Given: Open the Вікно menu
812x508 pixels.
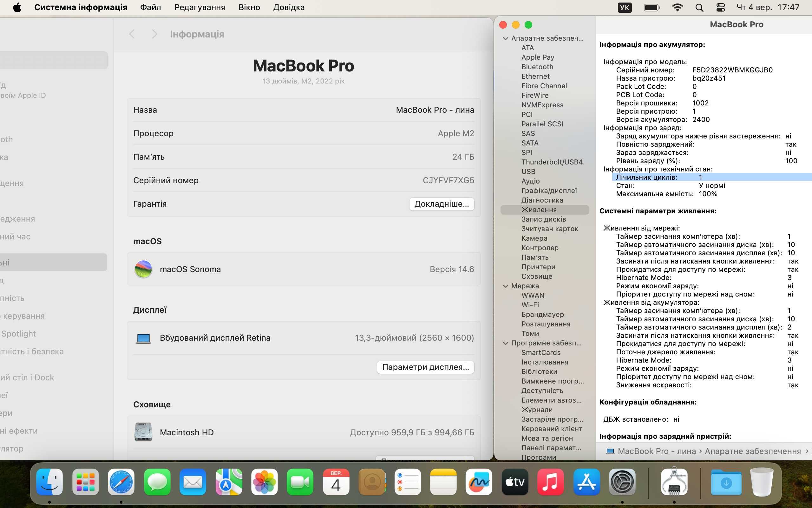Looking at the screenshot, I should coord(249,7).
